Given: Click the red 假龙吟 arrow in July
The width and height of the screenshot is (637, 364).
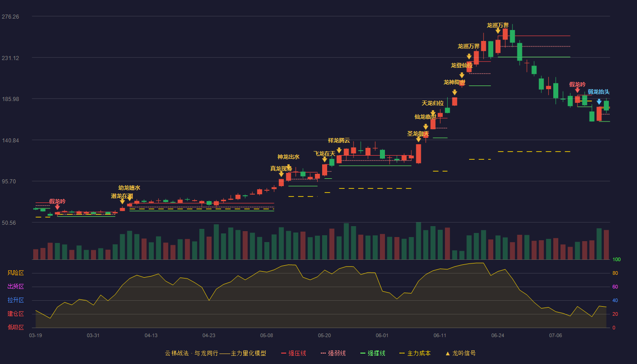Looking at the screenshot, I should (x=577, y=90).
